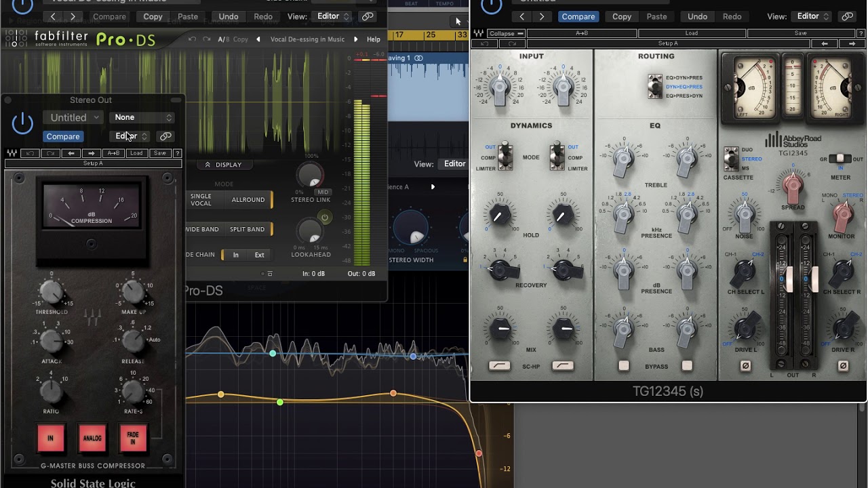The image size is (868, 488).
Task: Open the None side chain dropdown
Action: [x=142, y=117]
